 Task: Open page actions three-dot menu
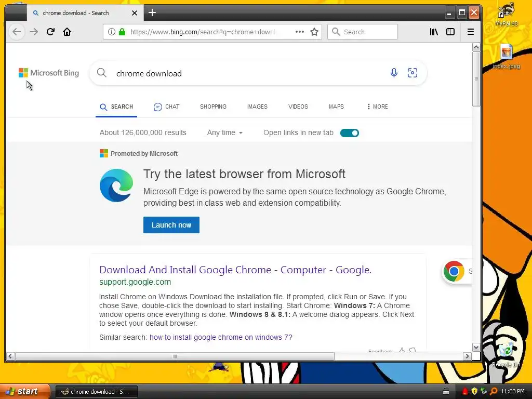point(300,32)
